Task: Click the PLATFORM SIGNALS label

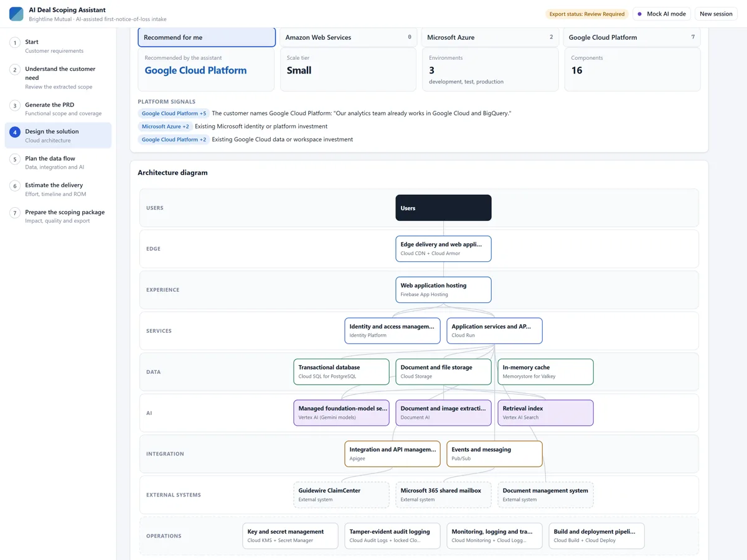Action: click(x=166, y=101)
